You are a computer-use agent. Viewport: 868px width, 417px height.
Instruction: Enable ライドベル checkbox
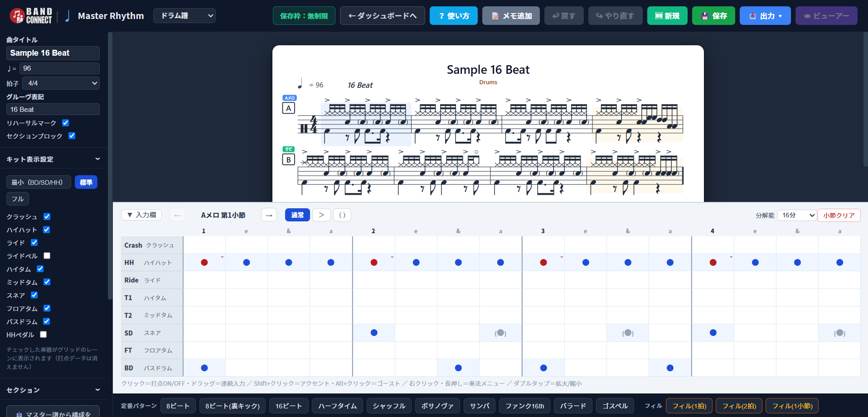pos(47,256)
